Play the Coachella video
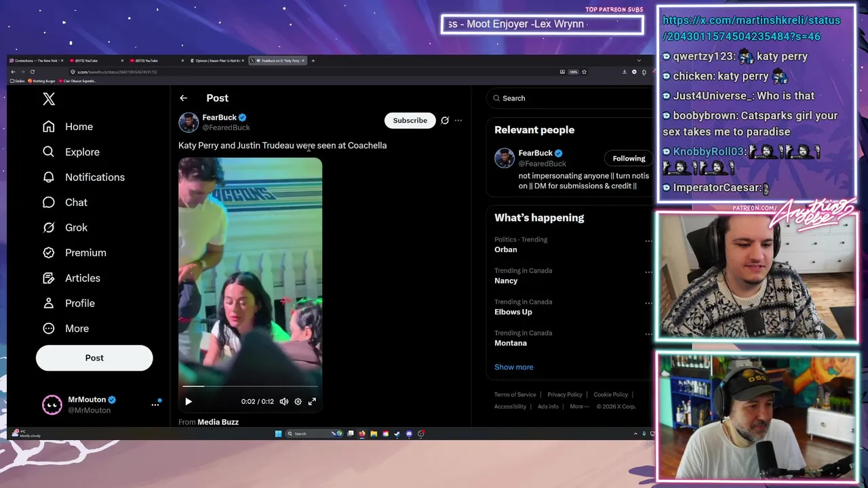 tap(189, 401)
